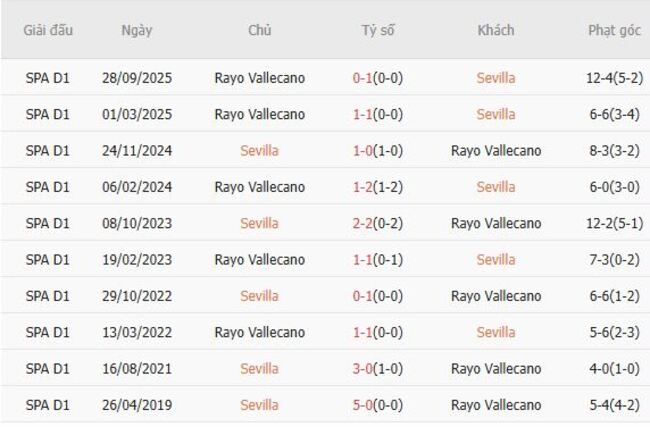The width and height of the screenshot is (650, 427).
Task: Click the 1-2(1-2) score for 06/02/2024
Action: [x=378, y=187]
